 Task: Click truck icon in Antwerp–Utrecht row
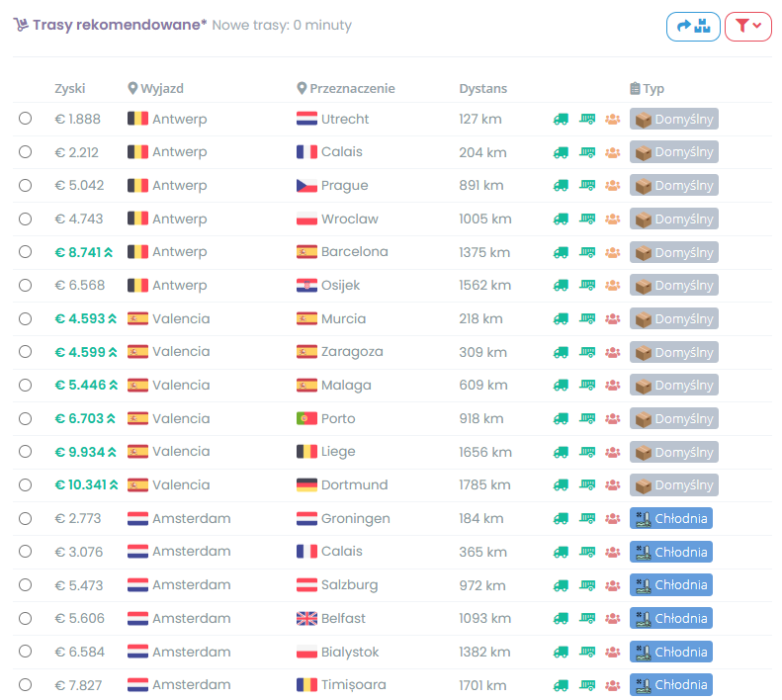click(562, 120)
